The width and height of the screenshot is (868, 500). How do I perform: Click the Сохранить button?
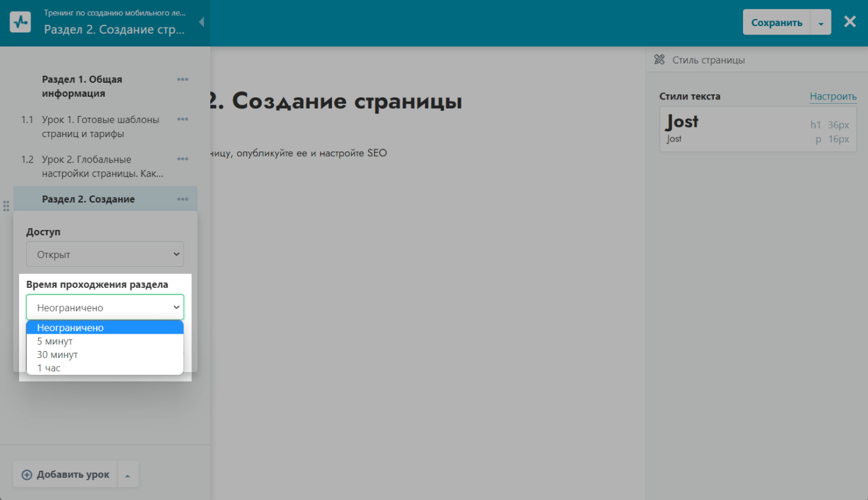[x=776, y=23]
